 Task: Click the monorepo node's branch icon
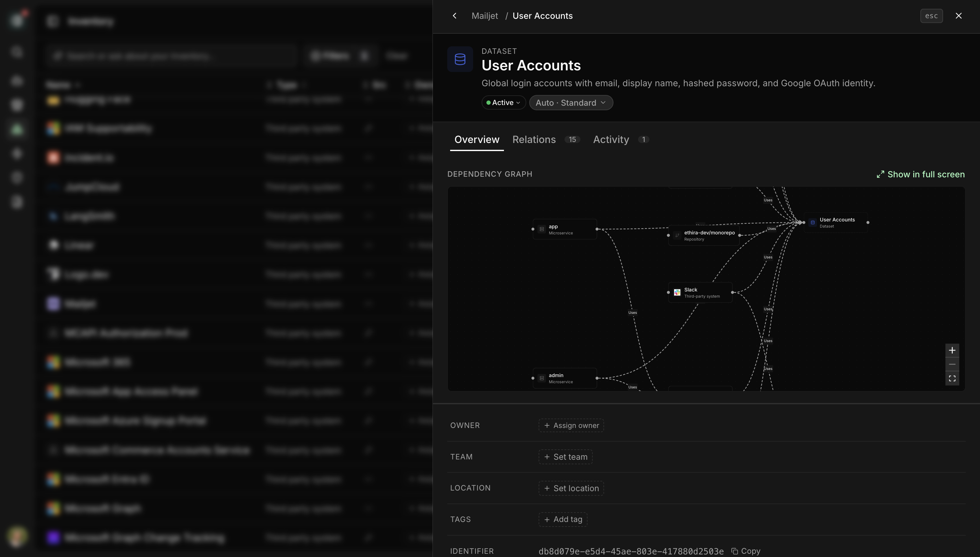click(x=677, y=235)
